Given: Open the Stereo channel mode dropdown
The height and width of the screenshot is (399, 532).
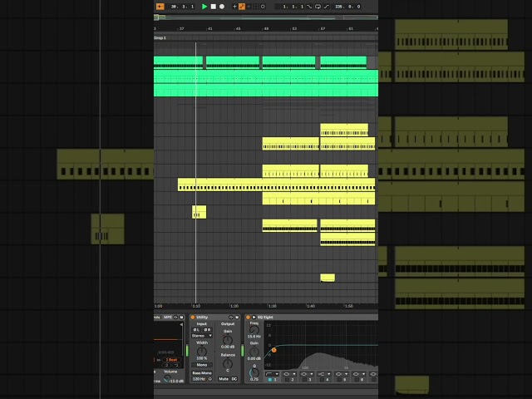Looking at the screenshot, I should (202, 336).
